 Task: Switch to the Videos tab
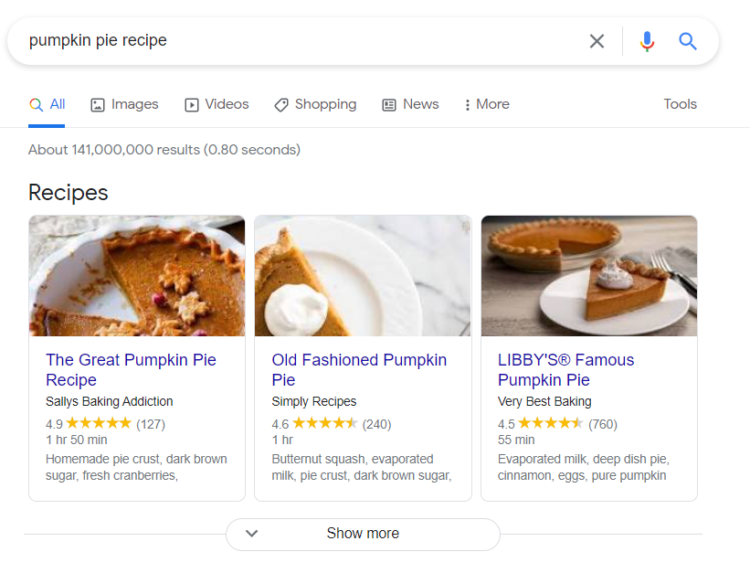point(217,104)
